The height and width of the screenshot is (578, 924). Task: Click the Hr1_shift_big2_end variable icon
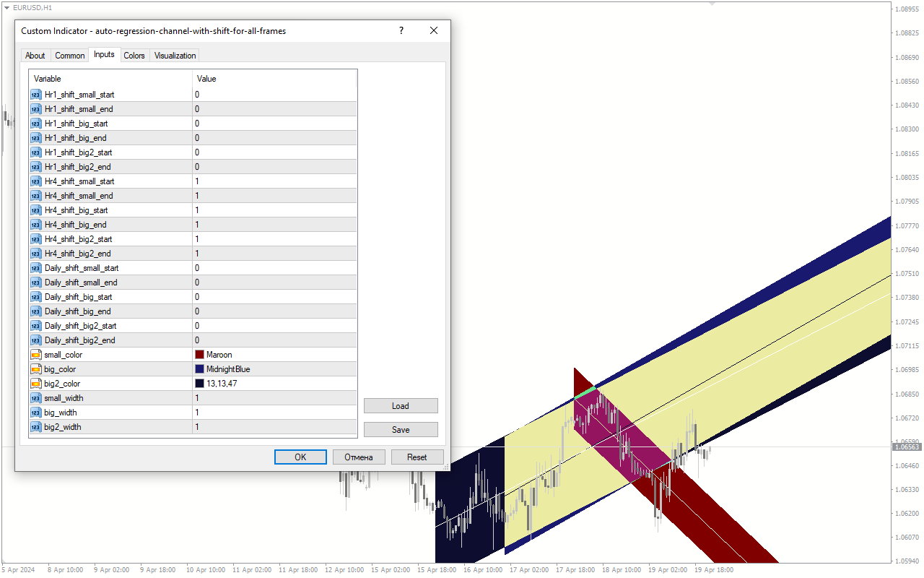pyautogui.click(x=36, y=167)
